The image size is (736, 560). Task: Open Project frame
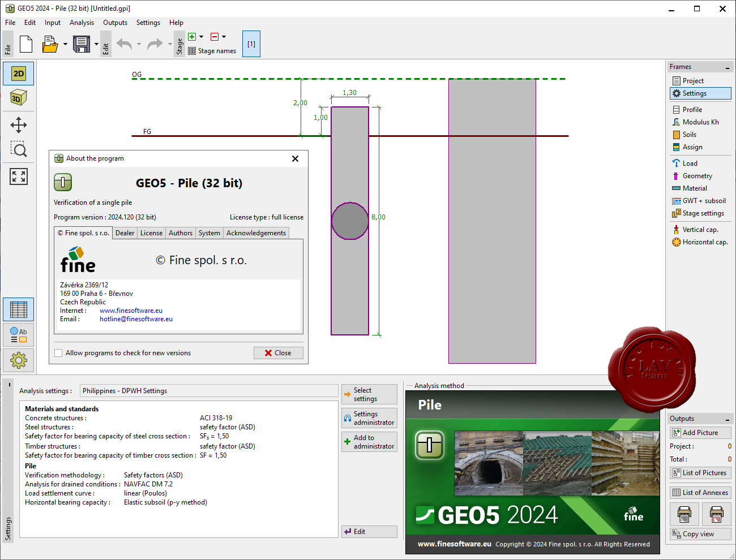click(x=700, y=81)
